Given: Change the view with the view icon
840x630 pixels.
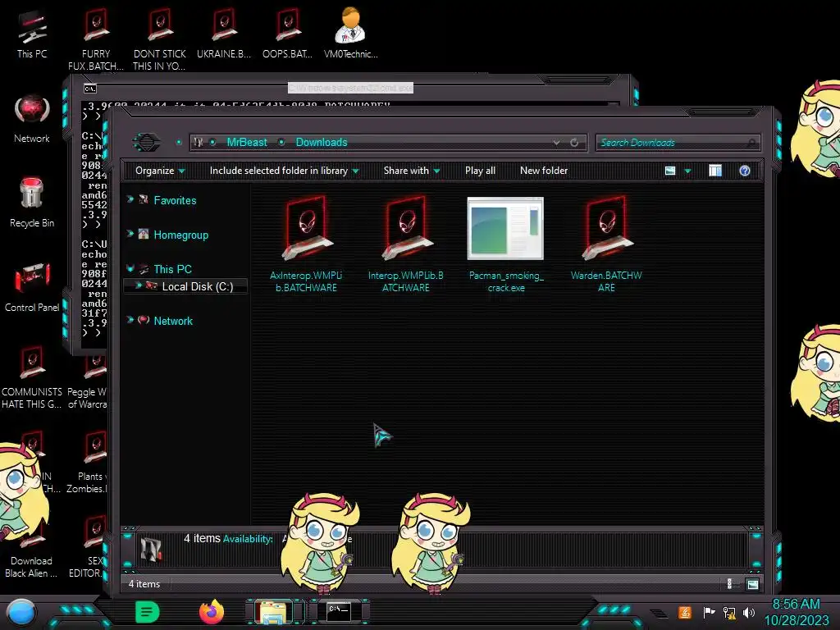Looking at the screenshot, I should pyautogui.click(x=670, y=171).
